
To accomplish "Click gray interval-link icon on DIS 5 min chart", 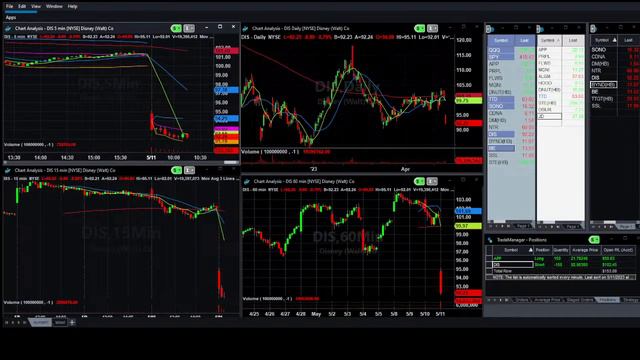I will click(189, 28).
